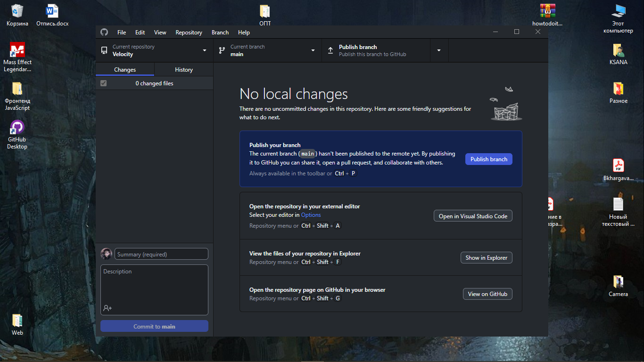
Task: Click Show in Explorer button
Action: point(487,258)
